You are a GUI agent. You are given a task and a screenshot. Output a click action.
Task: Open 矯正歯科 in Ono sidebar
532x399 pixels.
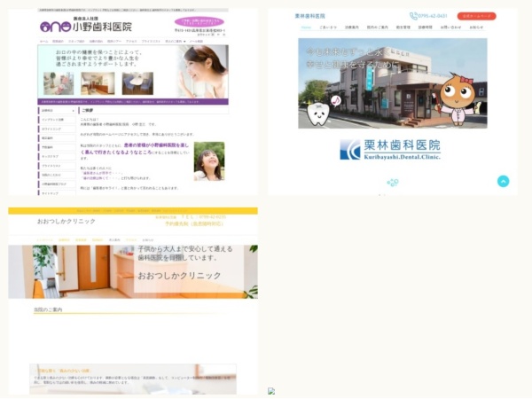pos(57,138)
